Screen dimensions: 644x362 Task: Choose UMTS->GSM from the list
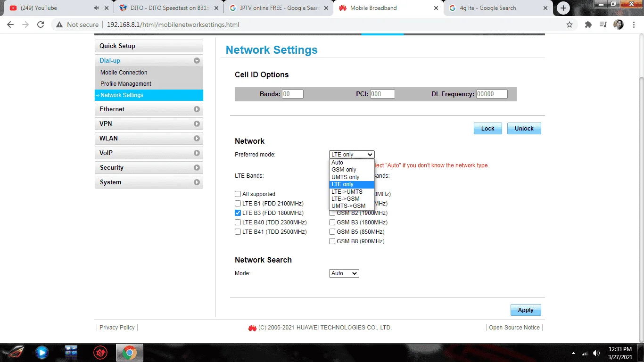coord(352,206)
